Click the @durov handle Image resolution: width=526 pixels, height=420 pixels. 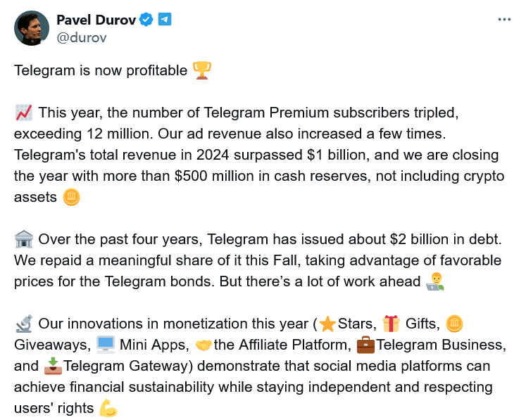82,37
